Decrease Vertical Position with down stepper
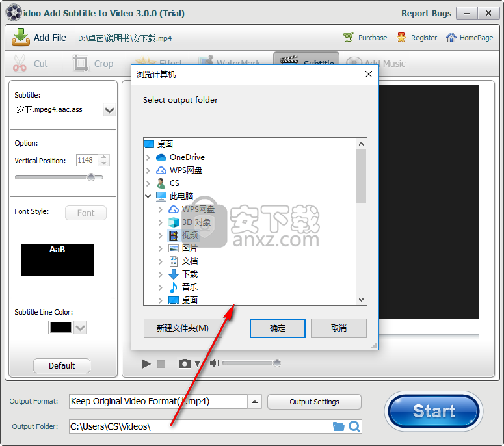The image size is (504, 446). tap(103, 163)
